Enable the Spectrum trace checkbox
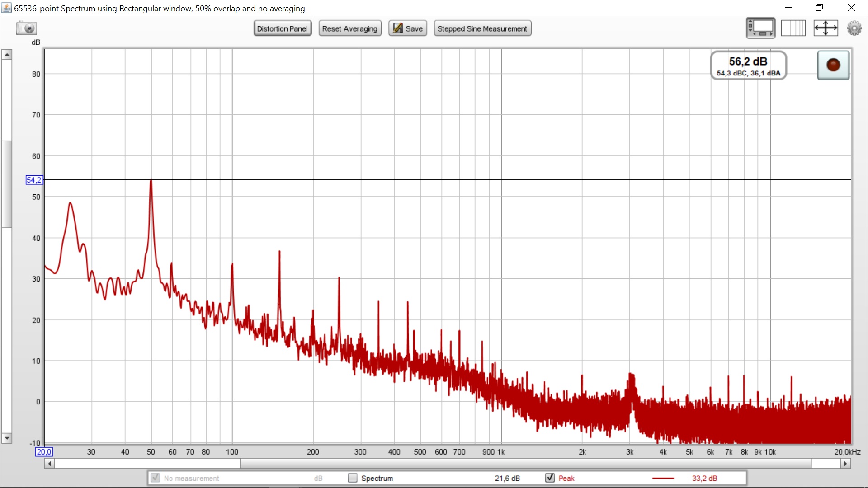 (x=353, y=478)
